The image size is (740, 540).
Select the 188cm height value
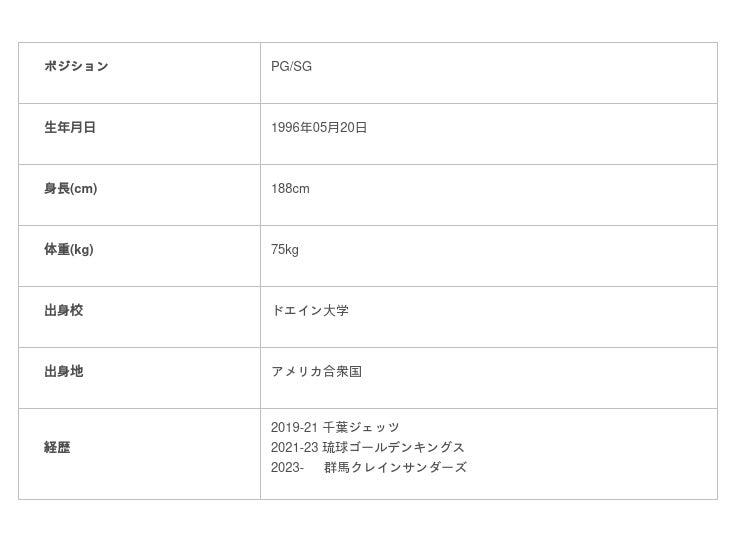[x=290, y=189]
